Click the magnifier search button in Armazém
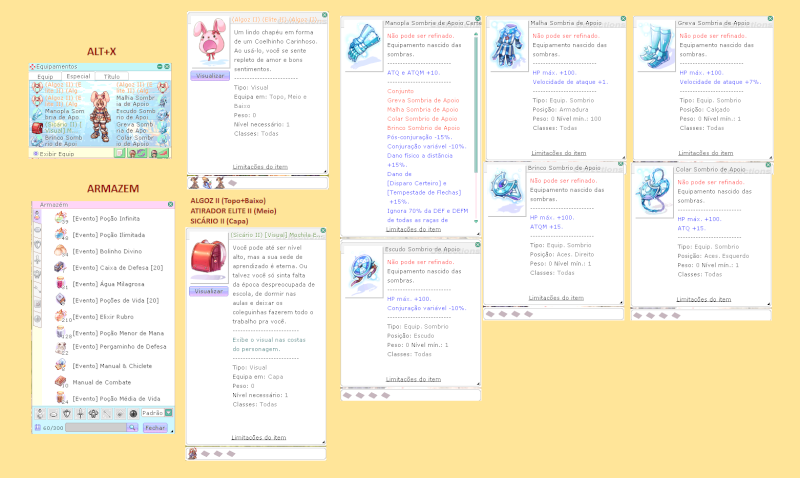 132,427
